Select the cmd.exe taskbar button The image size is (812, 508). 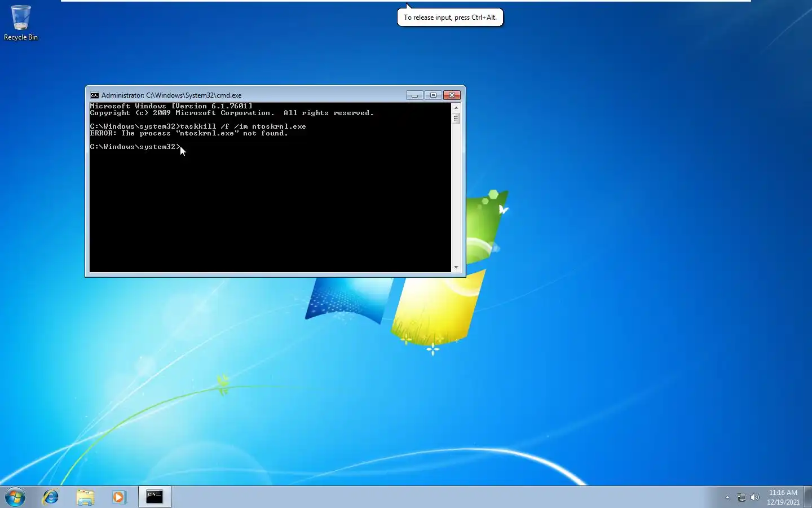[155, 497]
